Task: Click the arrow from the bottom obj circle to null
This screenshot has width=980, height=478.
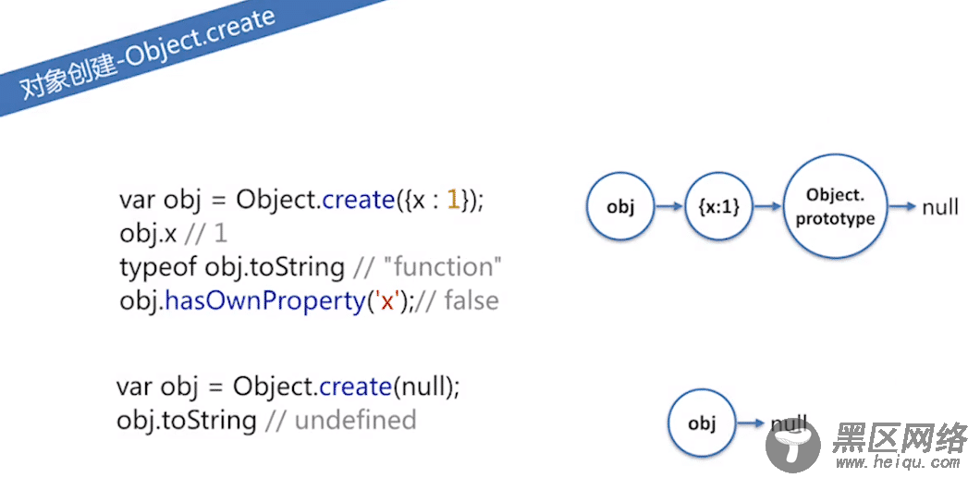Action: click(751, 423)
